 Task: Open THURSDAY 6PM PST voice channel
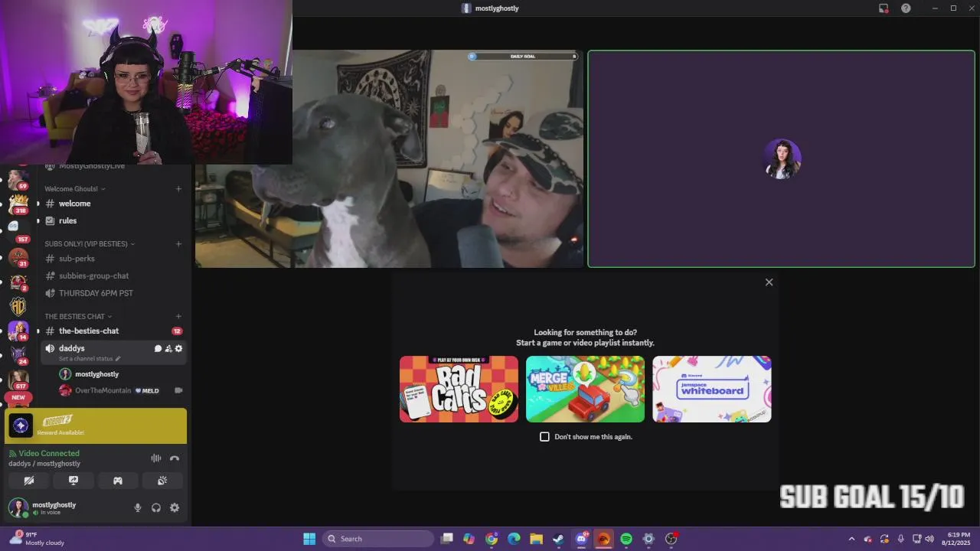(113, 293)
